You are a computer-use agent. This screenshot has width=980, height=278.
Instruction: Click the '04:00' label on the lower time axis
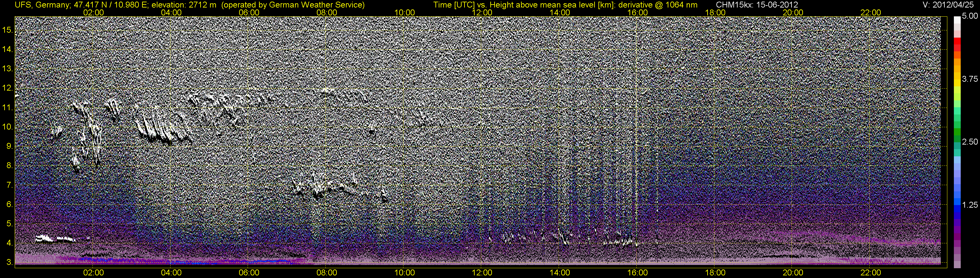(171, 273)
